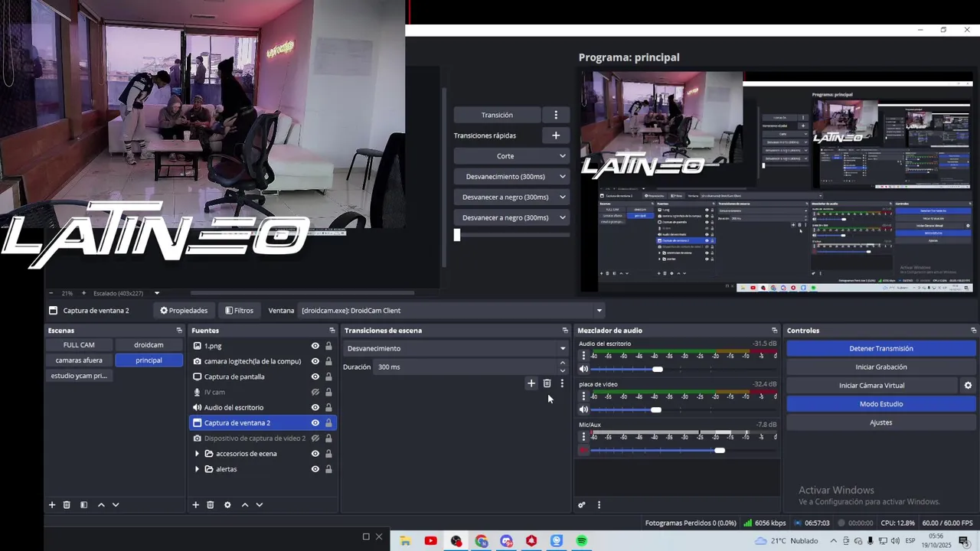980x551 pixels.
Task: Select the camaras afuera scene
Action: click(79, 360)
